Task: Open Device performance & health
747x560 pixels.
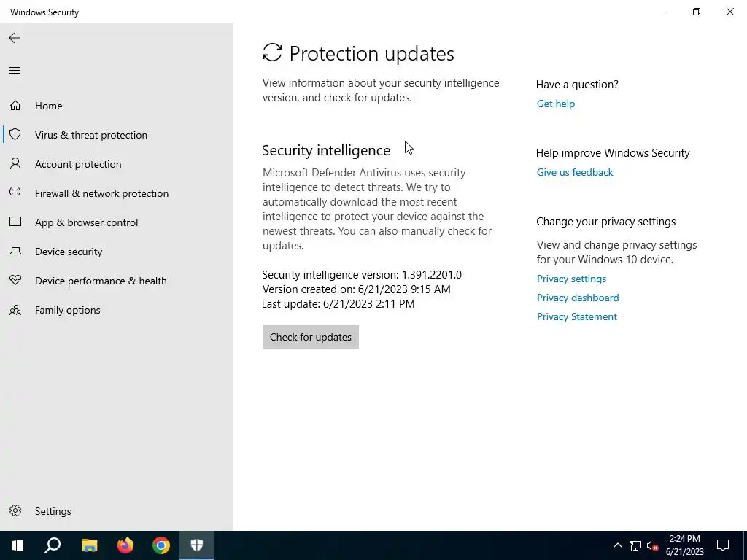Action: click(x=101, y=281)
